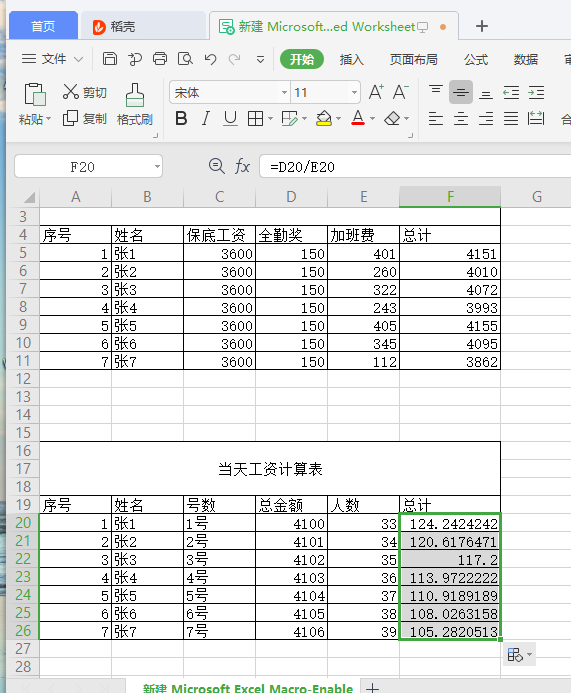Increase indent icon

click(x=536, y=92)
